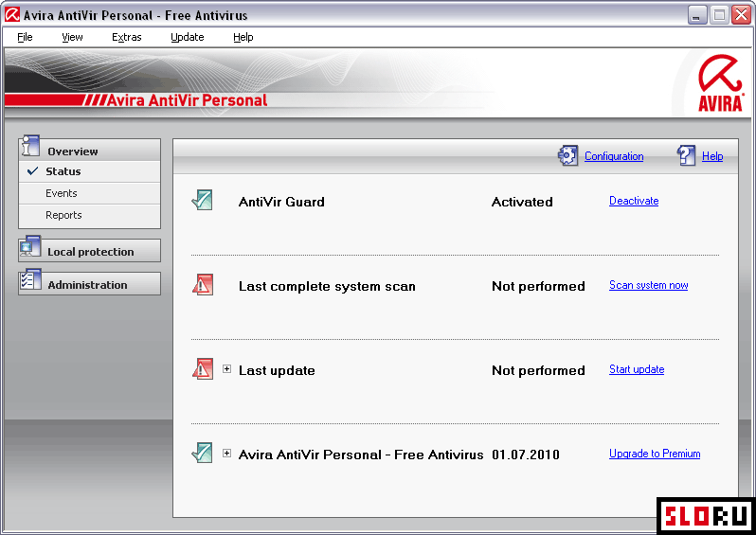Viewport: 756px width, 535px height.
Task: Open the Administration section
Action: coord(90,284)
